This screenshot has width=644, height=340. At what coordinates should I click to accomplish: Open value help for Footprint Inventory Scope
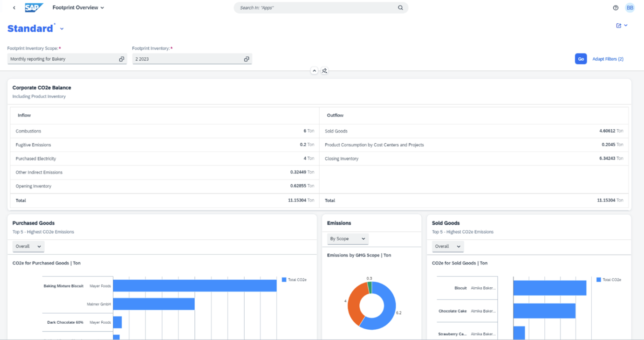(x=122, y=59)
